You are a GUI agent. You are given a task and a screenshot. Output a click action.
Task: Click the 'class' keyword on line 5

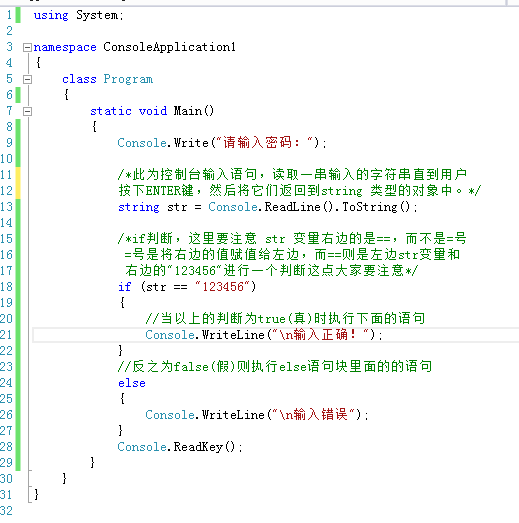coord(79,79)
